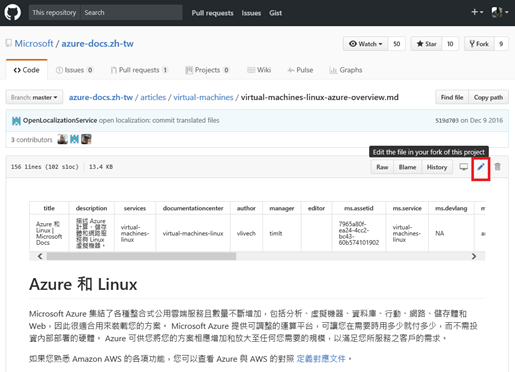The height and width of the screenshot is (372, 515).
Task: Open the user avatar profile menu
Action: (x=500, y=12)
